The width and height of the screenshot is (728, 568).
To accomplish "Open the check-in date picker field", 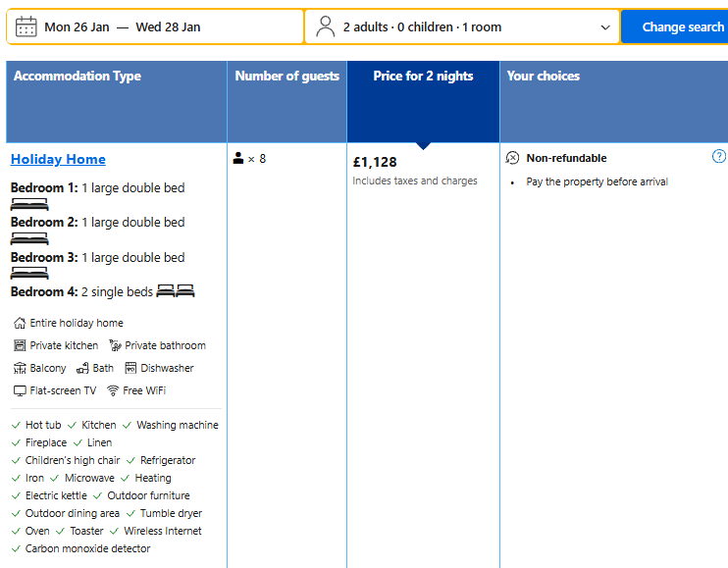I will (x=78, y=27).
